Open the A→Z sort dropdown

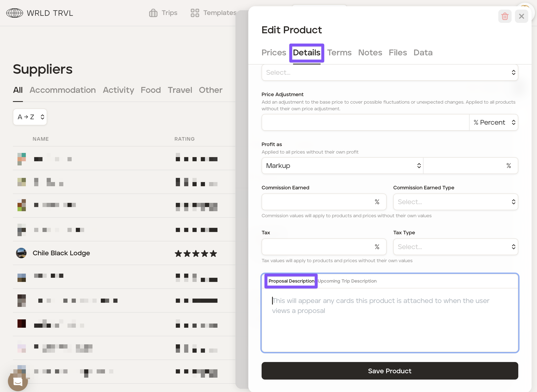point(30,117)
